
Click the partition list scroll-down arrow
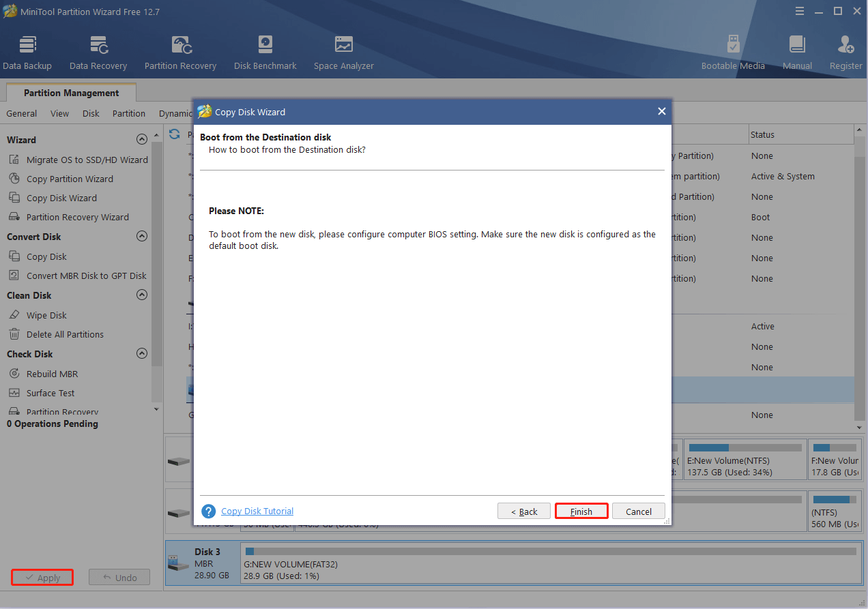(x=859, y=427)
